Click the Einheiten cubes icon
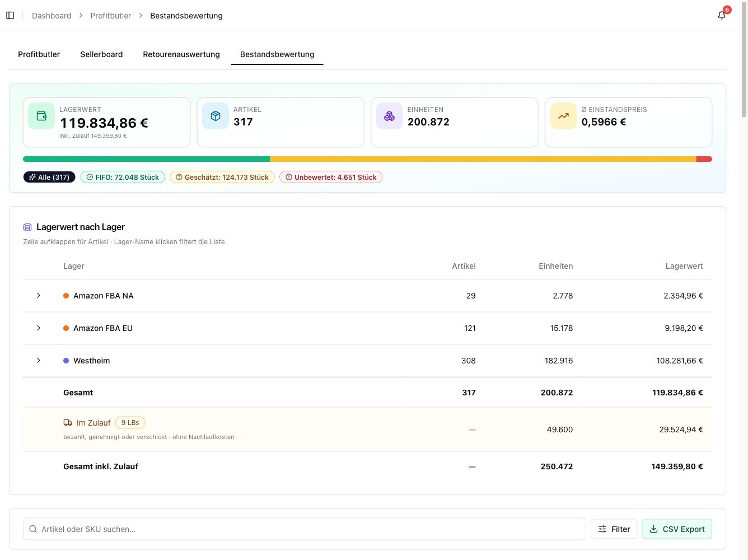This screenshot has height=560, width=748. pos(389,116)
